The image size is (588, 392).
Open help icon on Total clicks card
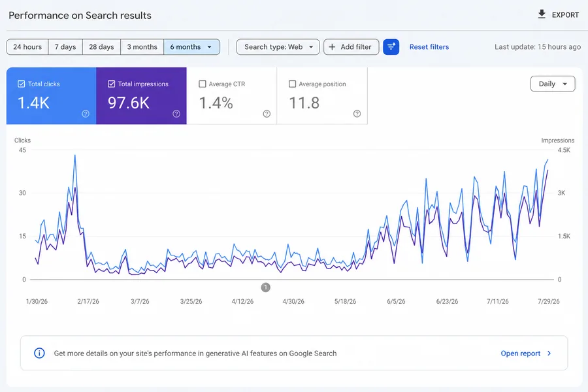tap(86, 114)
